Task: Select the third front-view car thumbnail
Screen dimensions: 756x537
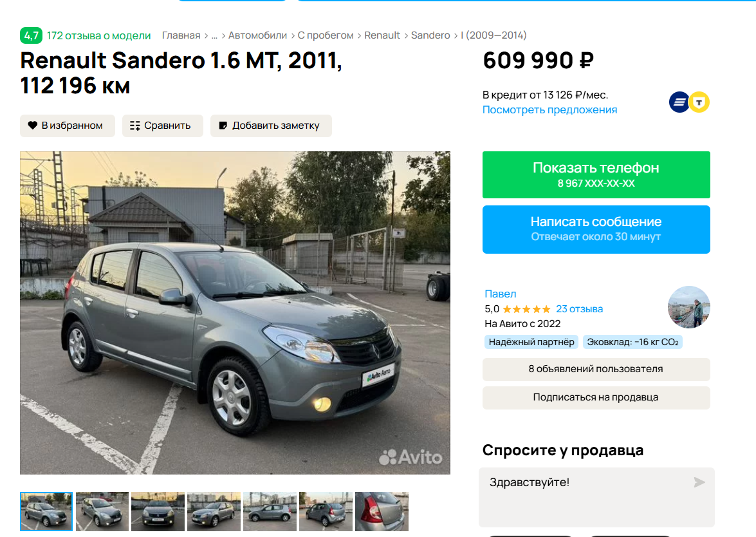Action: (x=158, y=511)
